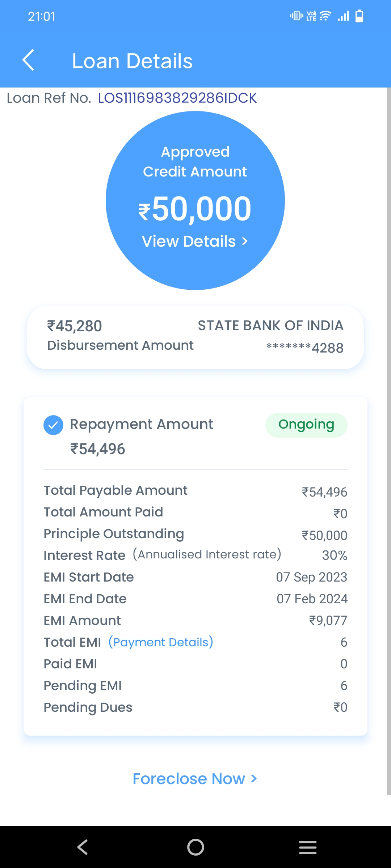391x868 pixels.
Task: Select the loan reference number text
Action: (x=177, y=98)
